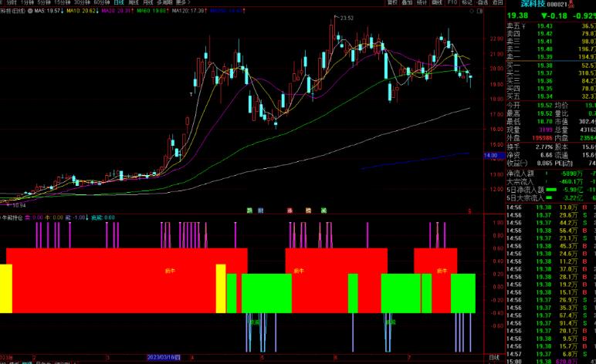596x364 pixels.
Task: Click the yellow MA10: 20.62 label
Action: coord(83,11)
